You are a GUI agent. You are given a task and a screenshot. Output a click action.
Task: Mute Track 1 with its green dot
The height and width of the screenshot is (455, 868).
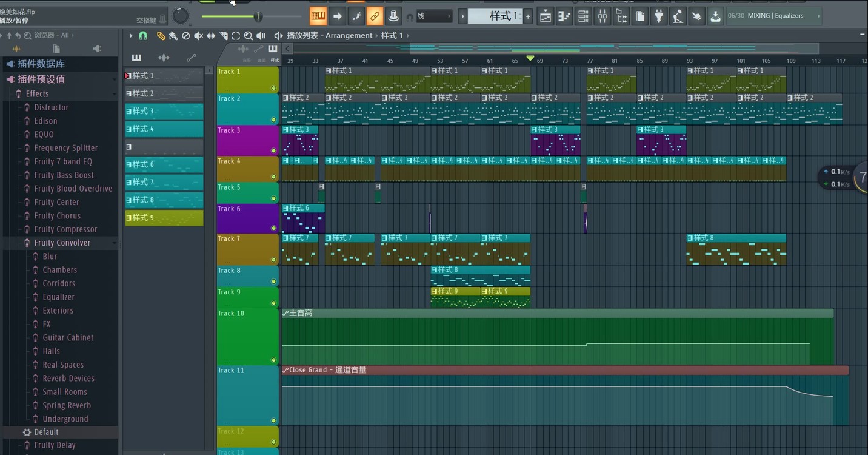tap(273, 88)
